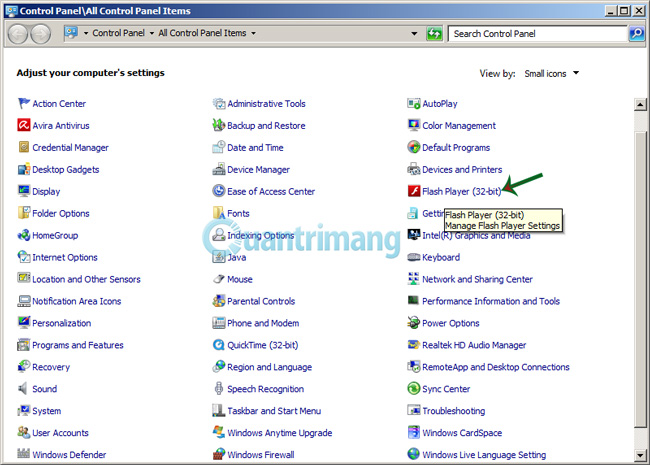Click the Avira Antivirus red icon
This screenshot has width=650, height=465.
point(24,125)
